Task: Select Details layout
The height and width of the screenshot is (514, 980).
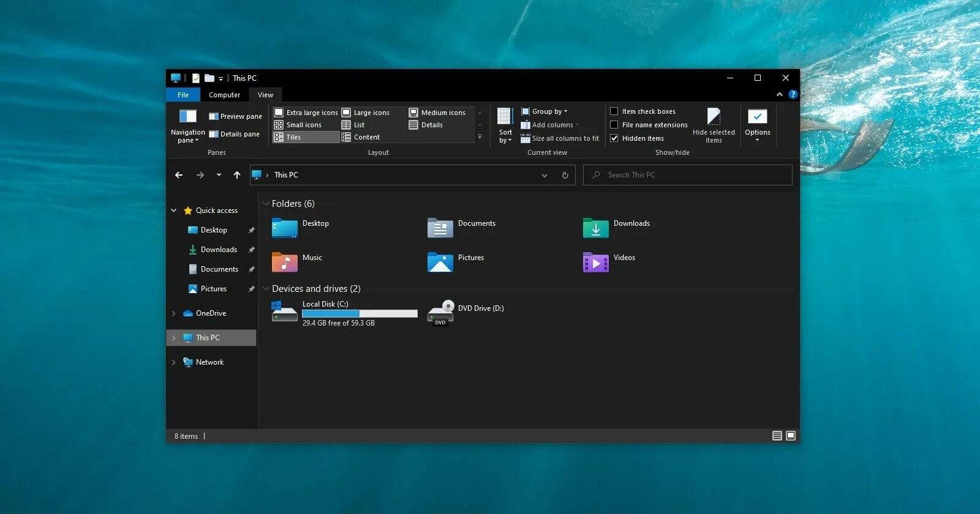Action: tap(426, 125)
